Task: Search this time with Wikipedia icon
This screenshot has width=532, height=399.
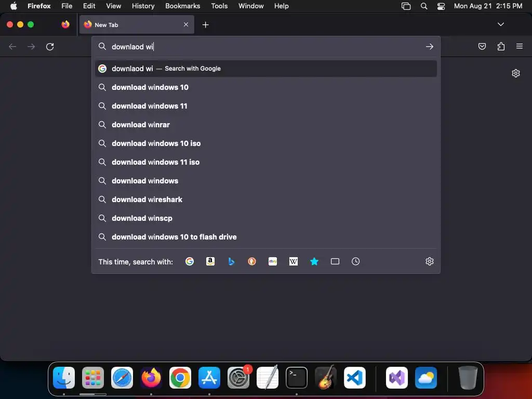Action: [x=294, y=261]
